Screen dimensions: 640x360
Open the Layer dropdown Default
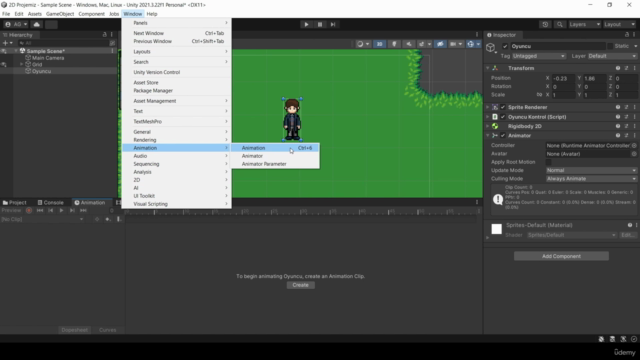[x=612, y=56]
